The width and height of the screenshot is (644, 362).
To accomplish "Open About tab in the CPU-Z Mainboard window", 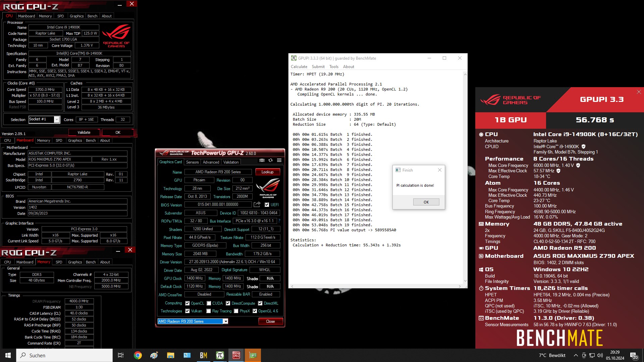I will [105, 140].
